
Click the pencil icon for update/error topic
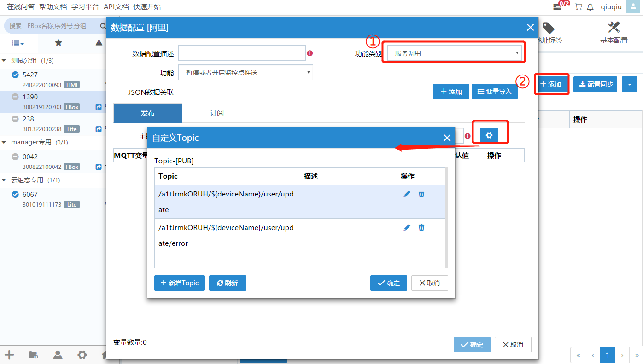(x=407, y=228)
